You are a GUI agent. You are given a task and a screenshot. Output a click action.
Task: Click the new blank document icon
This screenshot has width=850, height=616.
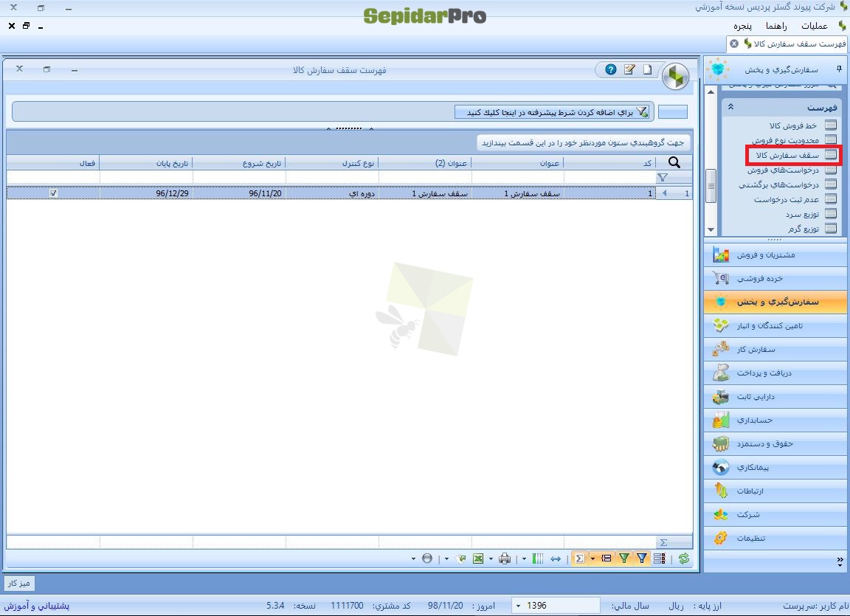(647, 70)
